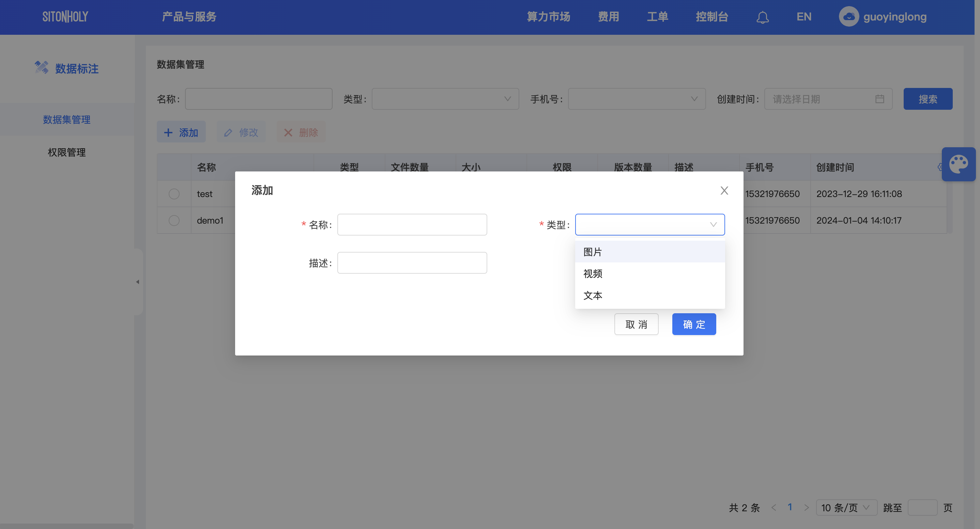
Task: Choose 视频 from the type list
Action: point(650,274)
